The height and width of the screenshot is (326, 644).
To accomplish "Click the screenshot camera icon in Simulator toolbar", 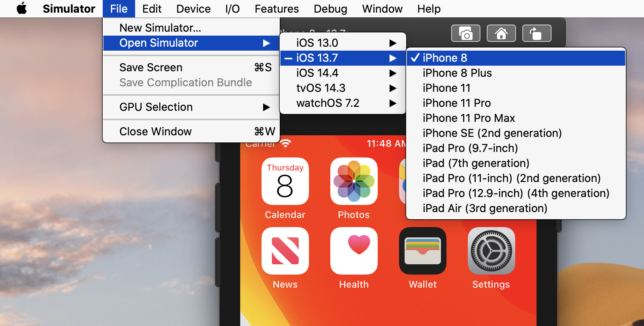I will coord(466,33).
